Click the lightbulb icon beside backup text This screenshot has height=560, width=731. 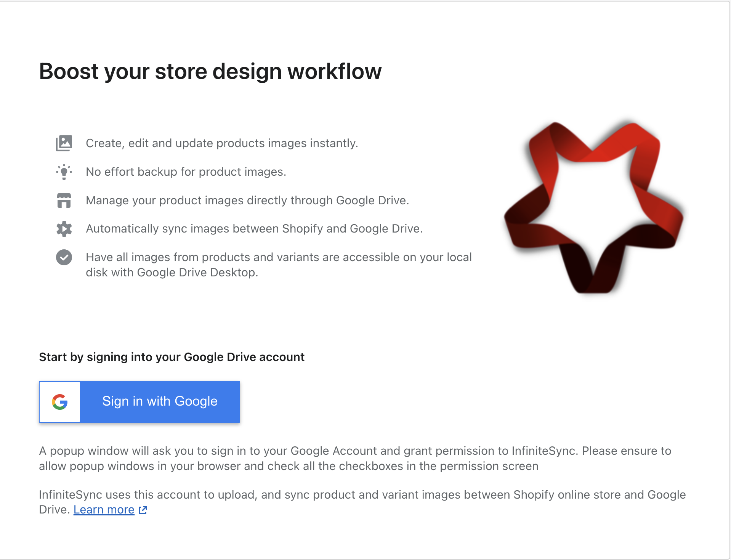64,172
